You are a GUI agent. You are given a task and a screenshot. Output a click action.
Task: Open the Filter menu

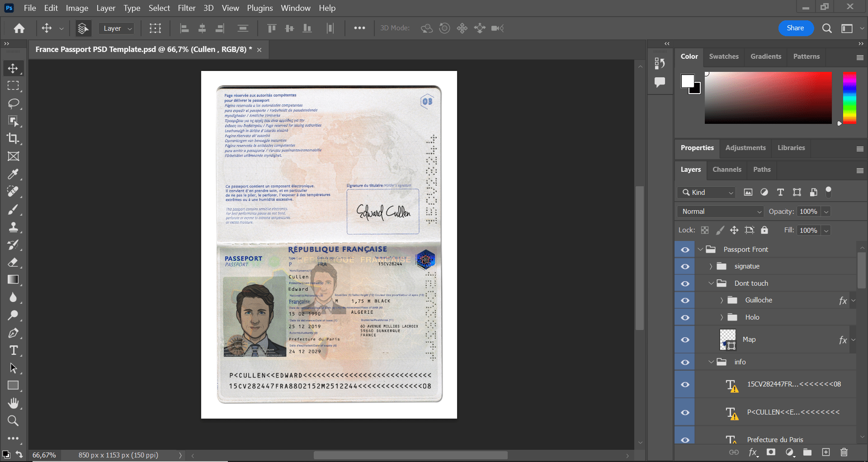(186, 8)
